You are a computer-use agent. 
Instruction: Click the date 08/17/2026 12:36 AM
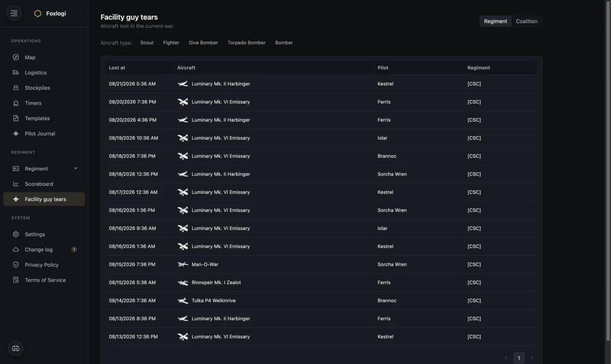tap(133, 192)
